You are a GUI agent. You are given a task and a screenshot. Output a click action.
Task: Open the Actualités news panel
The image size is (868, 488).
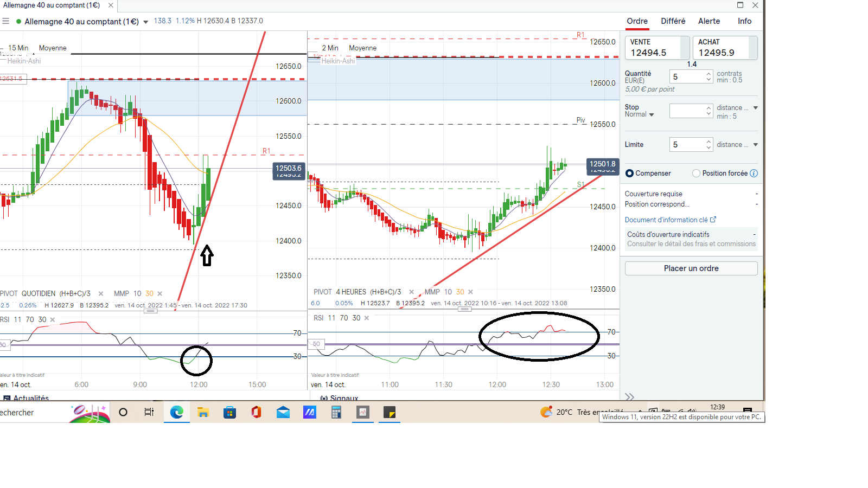pos(26,398)
